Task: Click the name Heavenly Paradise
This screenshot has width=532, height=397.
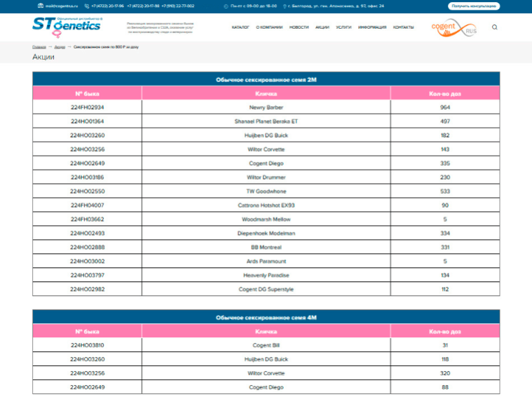Action: 266,275
